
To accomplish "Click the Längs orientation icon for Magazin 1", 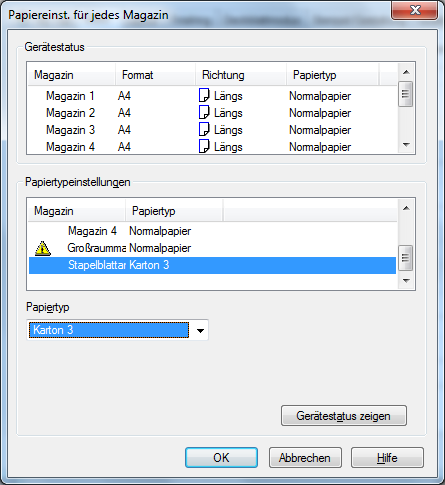I will point(204,95).
